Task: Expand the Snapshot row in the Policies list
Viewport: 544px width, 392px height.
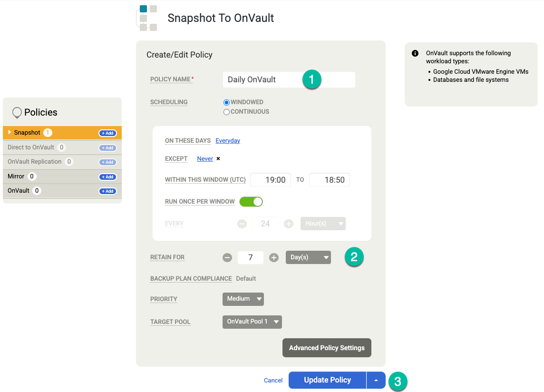Action: 9,133
